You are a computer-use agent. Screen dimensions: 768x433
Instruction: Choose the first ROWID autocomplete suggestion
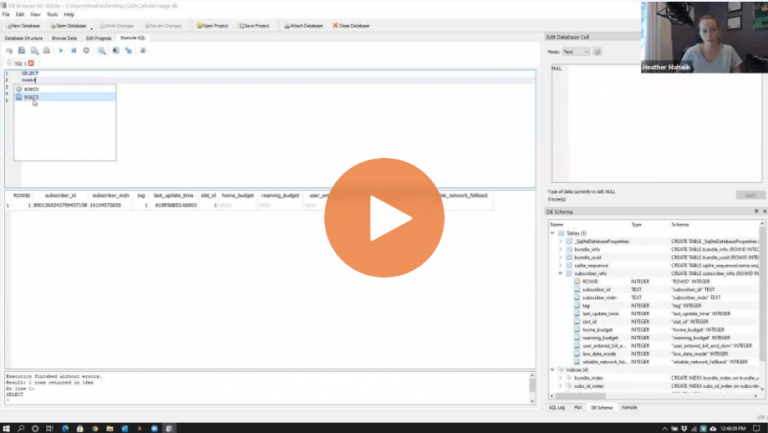pos(65,89)
